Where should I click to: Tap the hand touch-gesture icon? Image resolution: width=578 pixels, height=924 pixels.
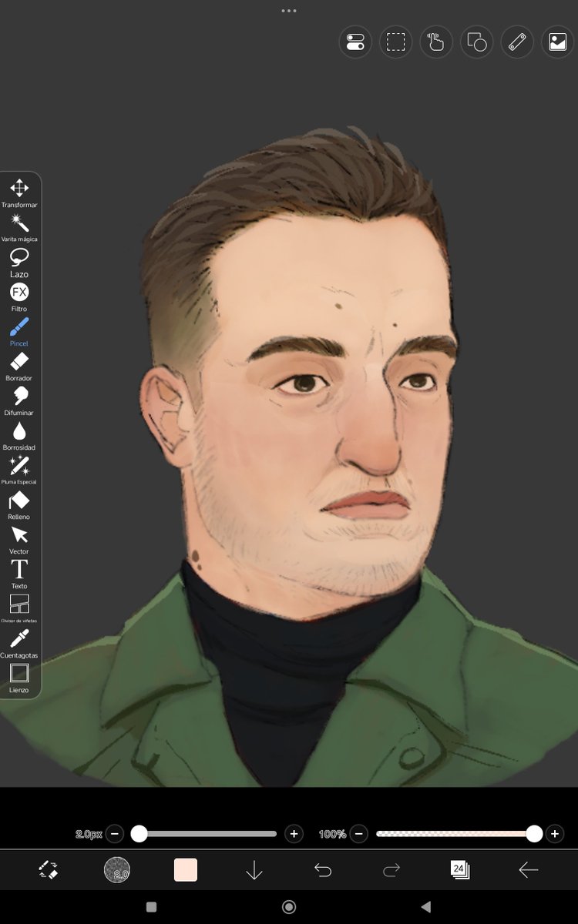click(x=436, y=42)
